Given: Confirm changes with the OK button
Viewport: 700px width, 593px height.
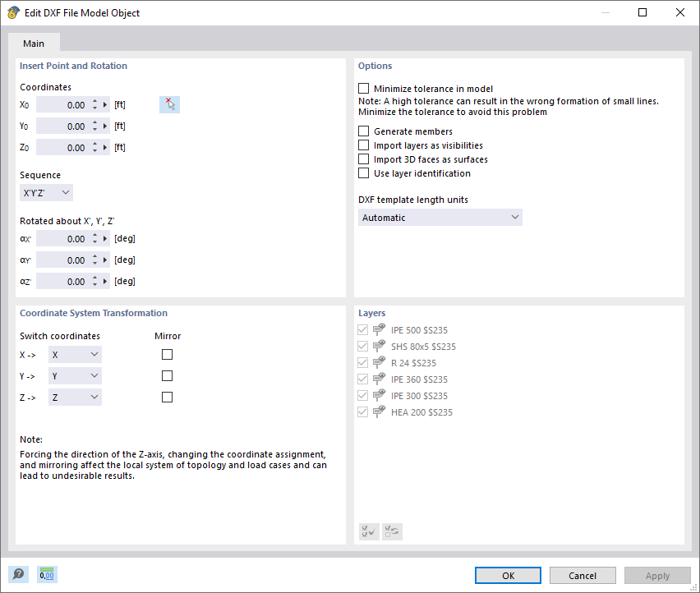Looking at the screenshot, I should 508,575.
